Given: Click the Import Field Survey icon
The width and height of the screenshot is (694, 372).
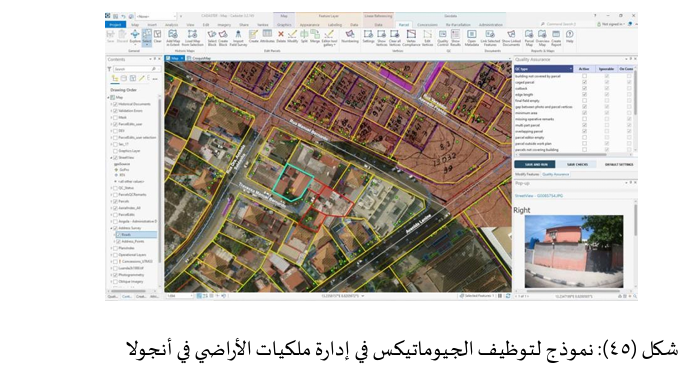Looking at the screenshot, I should click(x=238, y=38).
